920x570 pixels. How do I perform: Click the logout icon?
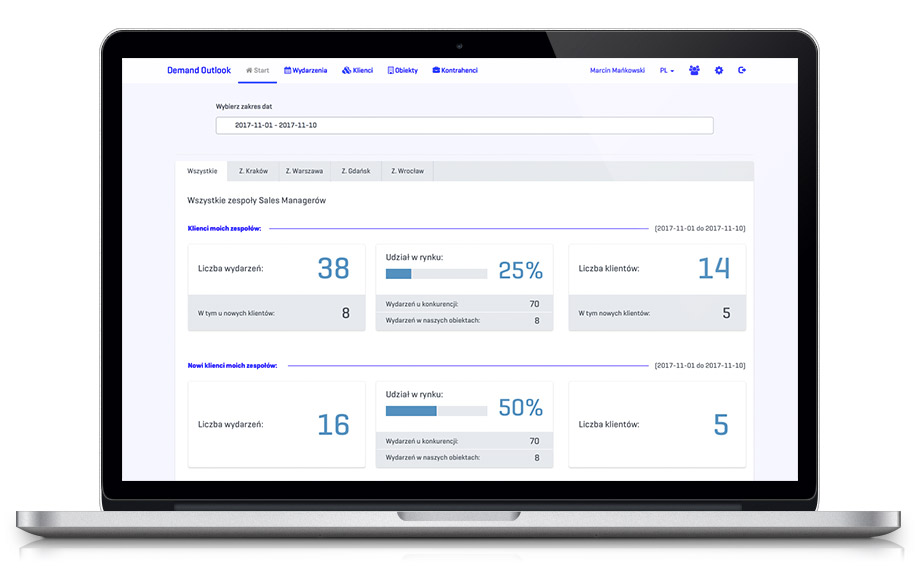tap(742, 71)
